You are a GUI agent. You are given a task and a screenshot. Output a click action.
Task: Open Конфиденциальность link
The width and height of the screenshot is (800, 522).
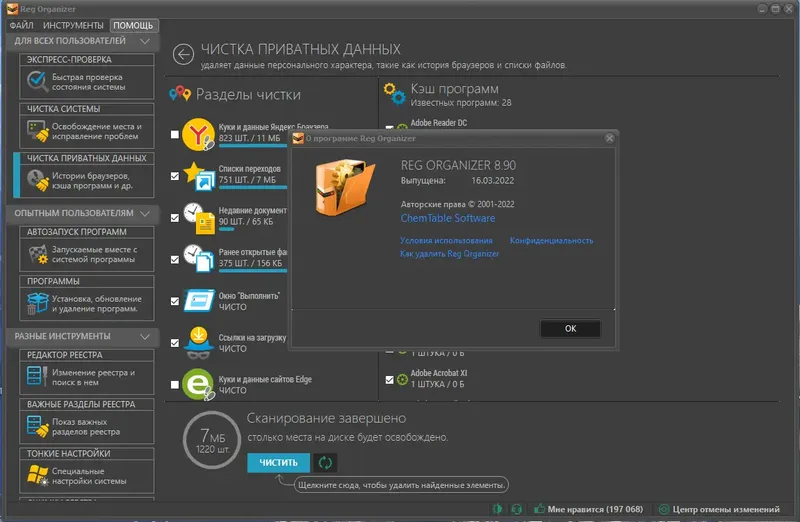[x=552, y=240]
